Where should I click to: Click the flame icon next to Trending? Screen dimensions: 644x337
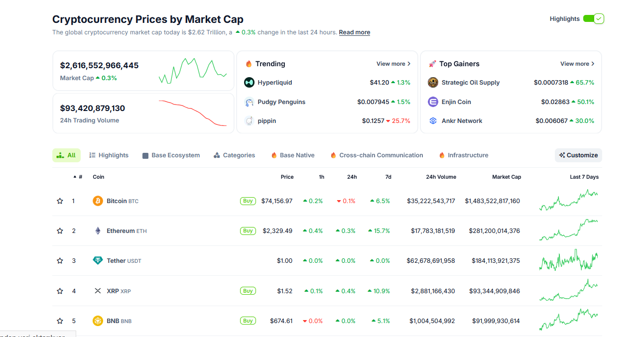pyautogui.click(x=249, y=64)
